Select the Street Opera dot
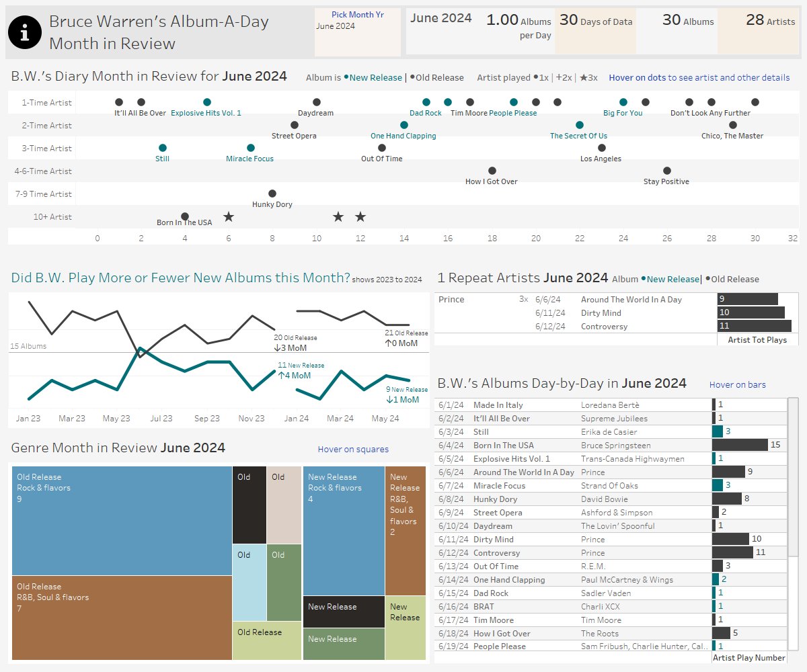The height and width of the screenshot is (672, 807). click(295, 125)
